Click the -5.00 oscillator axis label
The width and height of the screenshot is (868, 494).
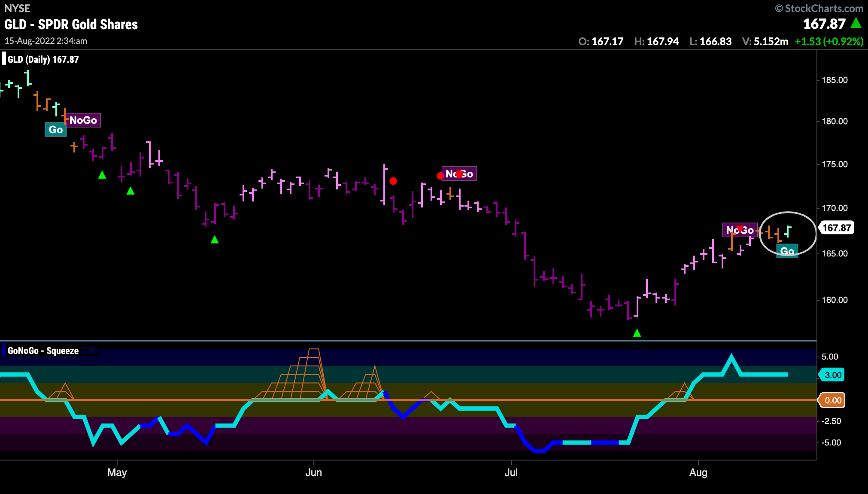tap(831, 442)
